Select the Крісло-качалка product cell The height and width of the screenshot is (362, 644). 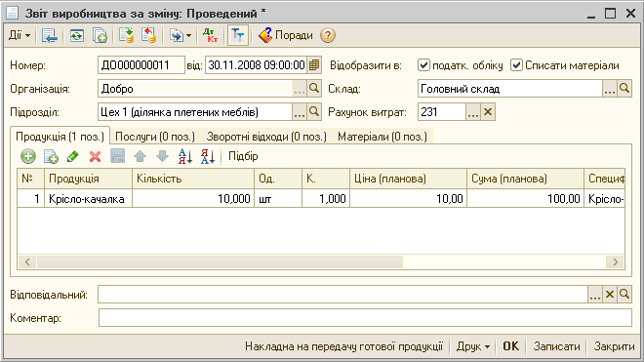[x=88, y=199]
